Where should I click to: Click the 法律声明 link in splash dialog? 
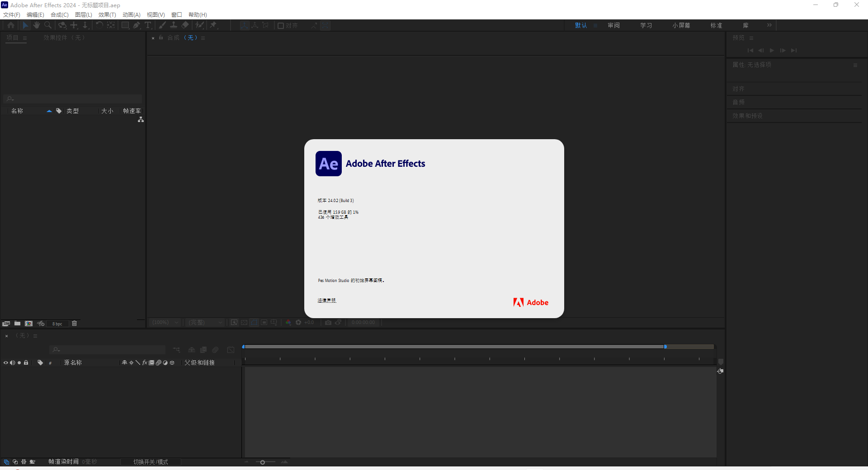tap(327, 301)
